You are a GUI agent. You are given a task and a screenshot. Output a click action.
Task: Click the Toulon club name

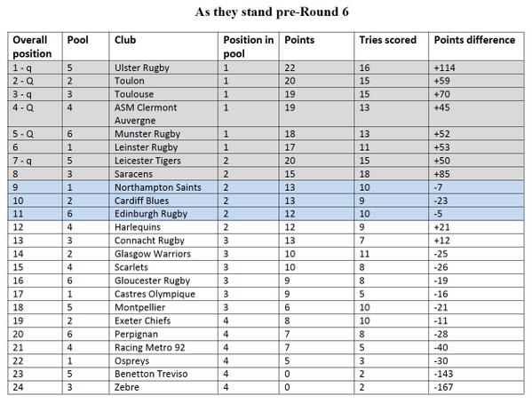pyautogui.click(x=130, y=81)
